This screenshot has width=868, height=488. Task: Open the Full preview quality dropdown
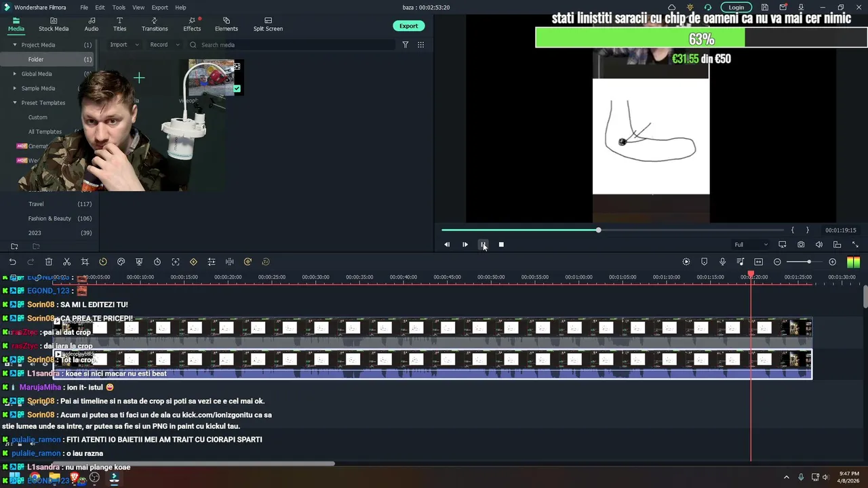(751, 245)
